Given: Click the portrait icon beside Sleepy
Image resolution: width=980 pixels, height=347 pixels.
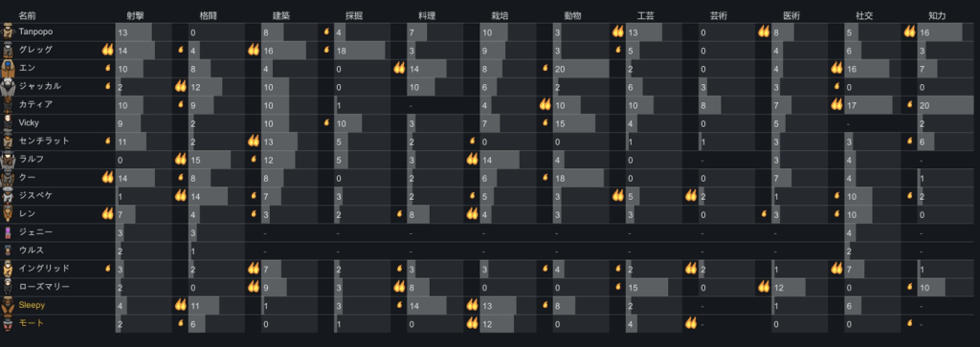Looking at the screenshot, I should point(8,306).
